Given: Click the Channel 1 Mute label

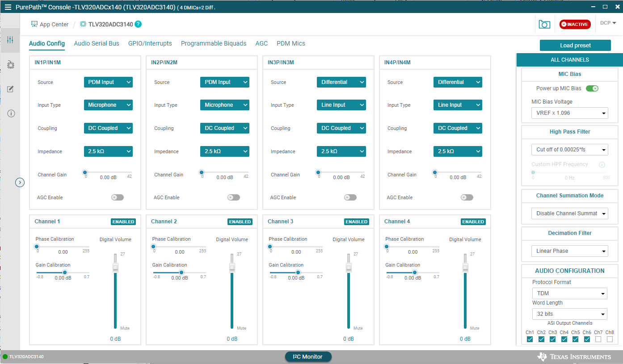Looking at the screenshot, I should coord(125,328).
